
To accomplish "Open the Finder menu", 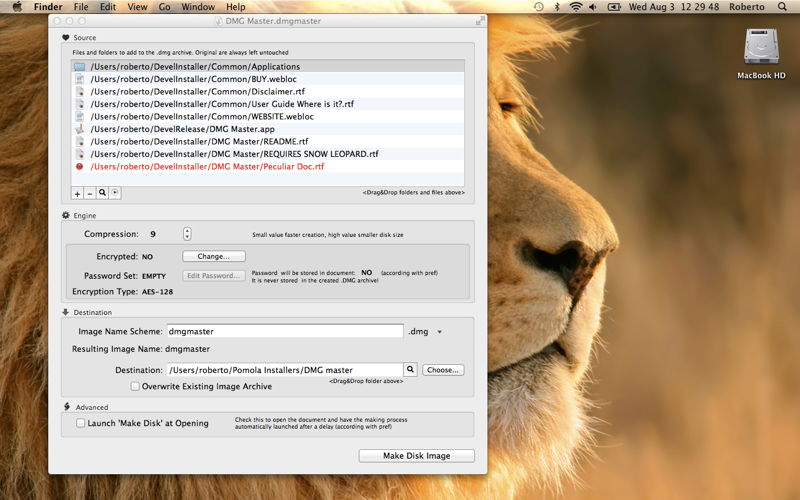I will 48,7.
